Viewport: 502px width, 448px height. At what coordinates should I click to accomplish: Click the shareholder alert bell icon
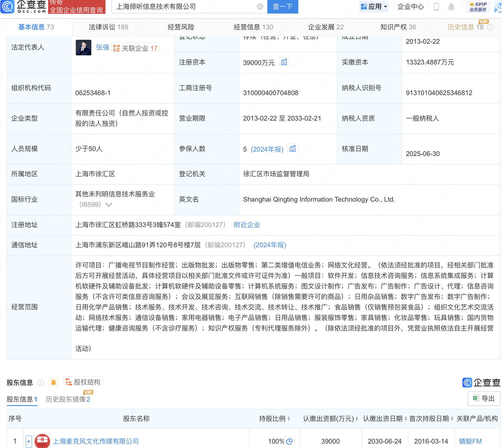[x=54, y=382]
